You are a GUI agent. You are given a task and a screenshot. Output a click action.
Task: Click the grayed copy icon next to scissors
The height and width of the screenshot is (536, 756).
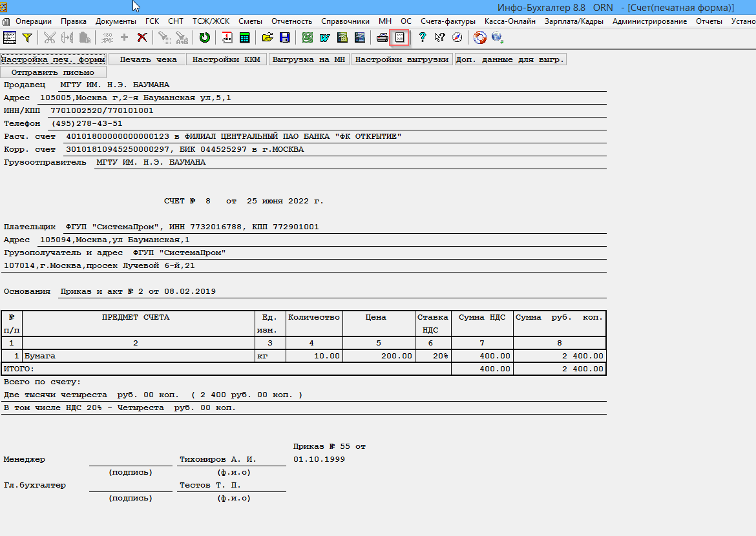(67, 37)
